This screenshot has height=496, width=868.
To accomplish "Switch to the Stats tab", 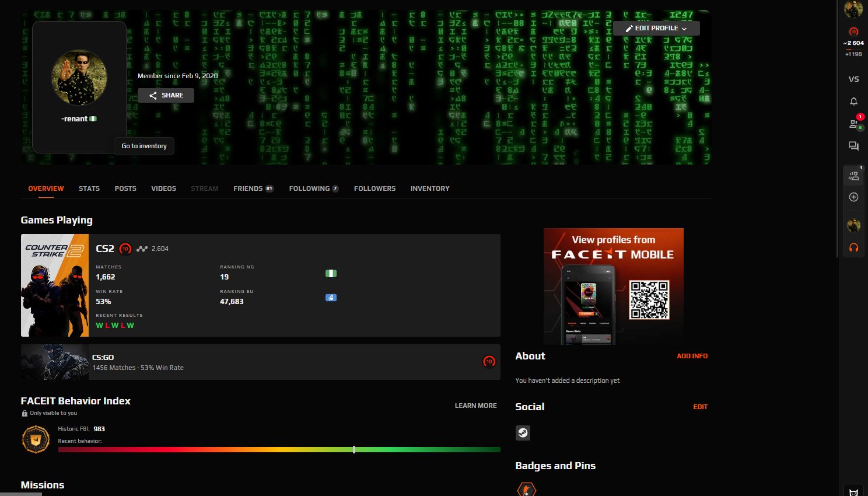I will [x=89, y=188].
